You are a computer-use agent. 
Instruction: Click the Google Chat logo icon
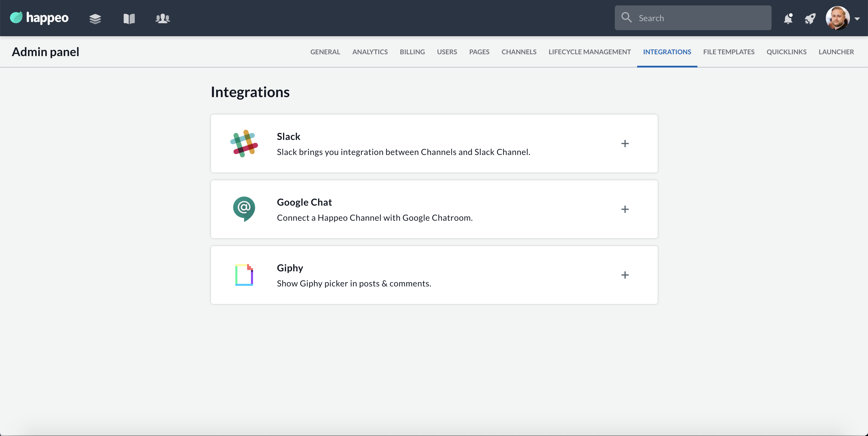pos(244,209)
